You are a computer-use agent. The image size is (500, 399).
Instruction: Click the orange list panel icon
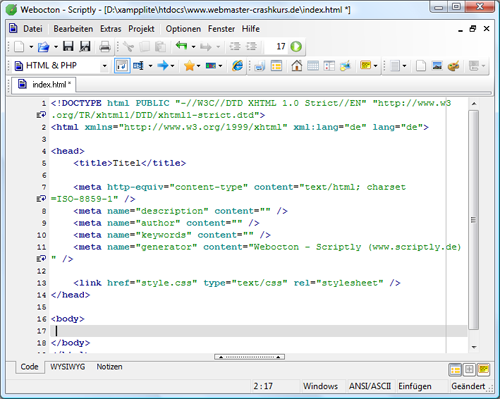click(x=276, y=66)
